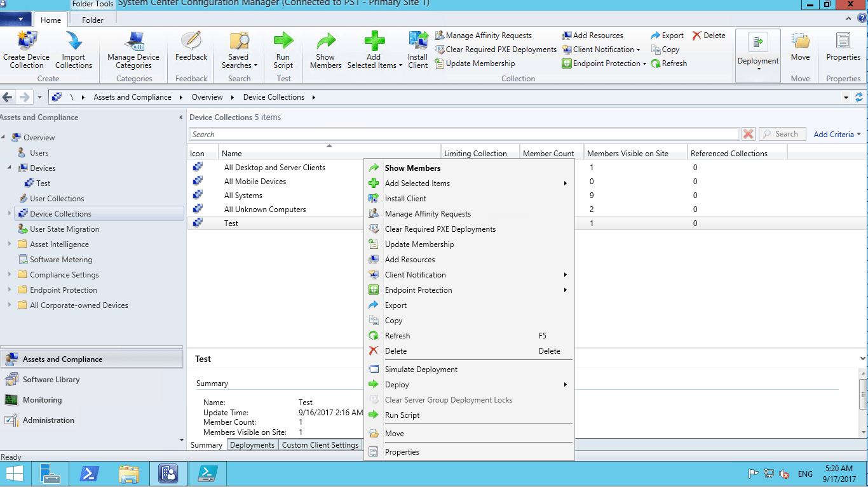Open File Explorer from the taskbar

129,474
